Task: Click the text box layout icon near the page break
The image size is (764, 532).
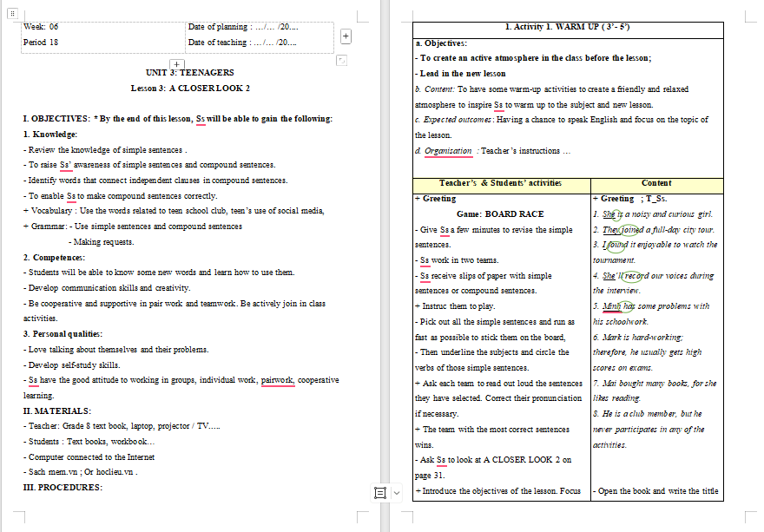Action: pos(380,493)
